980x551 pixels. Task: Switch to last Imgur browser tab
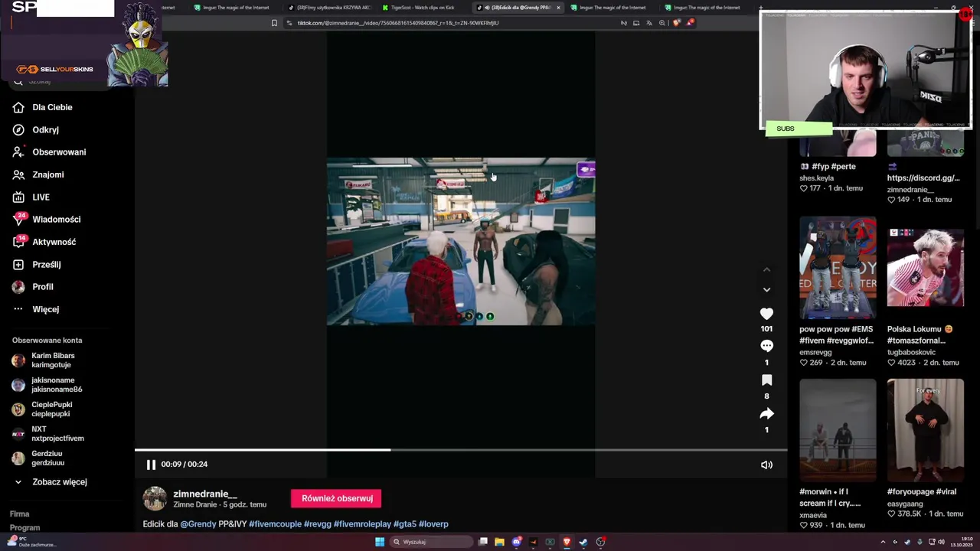(x=702, y=8)
